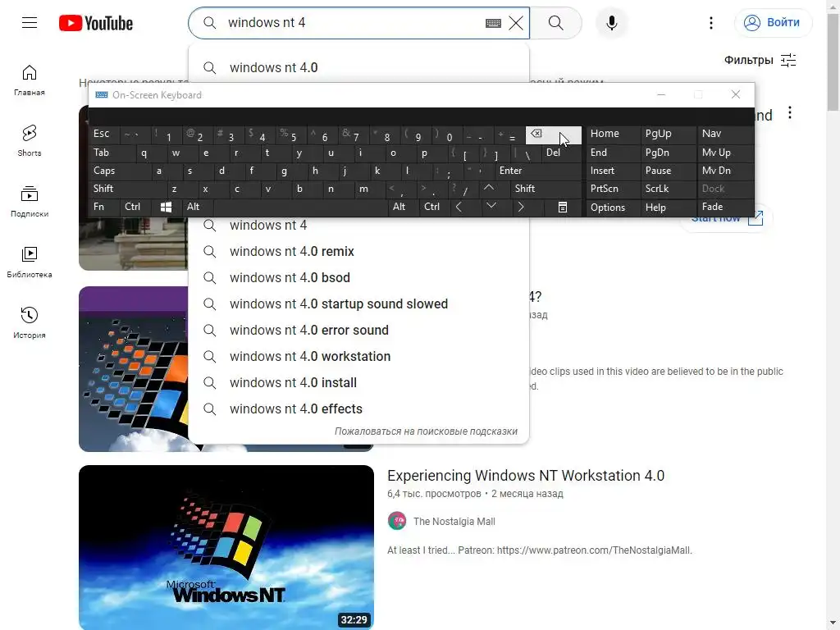
Task: Click Fade key on On-Screen Keyboard
Action: (x=725, y=207)
